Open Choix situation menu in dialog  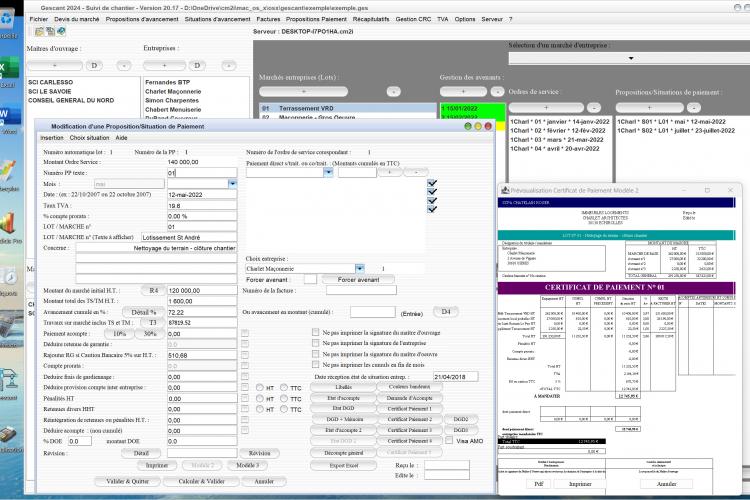pyautogui.click(x=89, y=138)
